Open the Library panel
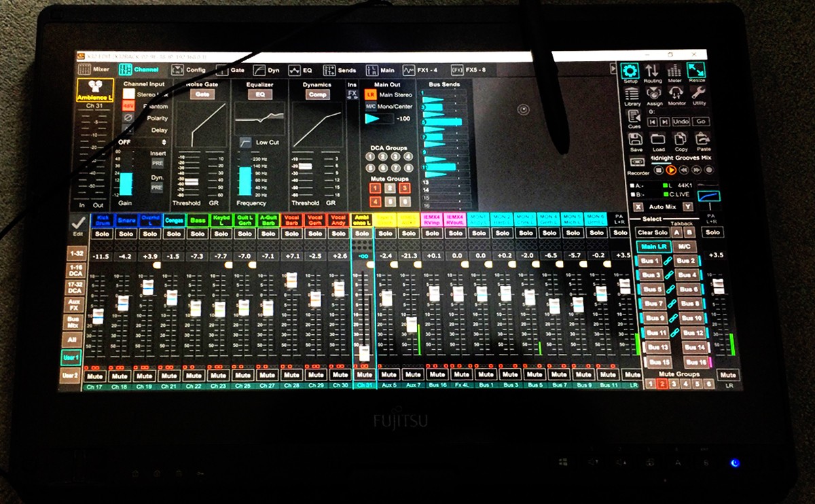The width and height of the screenshot is (815, 504). coord(632,94)
